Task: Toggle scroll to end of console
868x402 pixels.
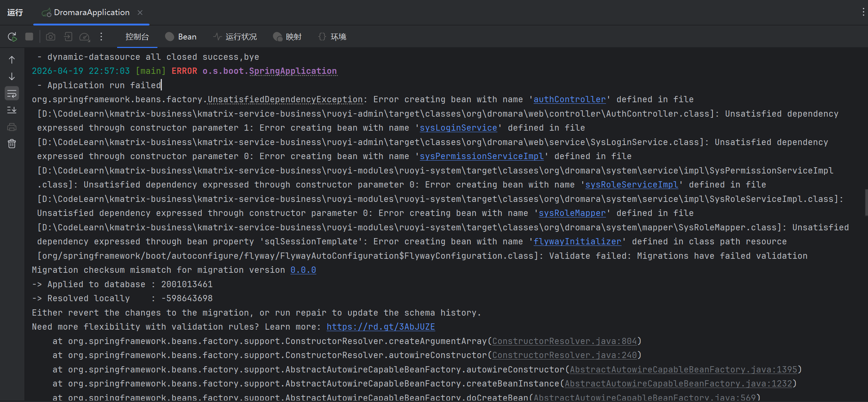Action: coord(12,110)
